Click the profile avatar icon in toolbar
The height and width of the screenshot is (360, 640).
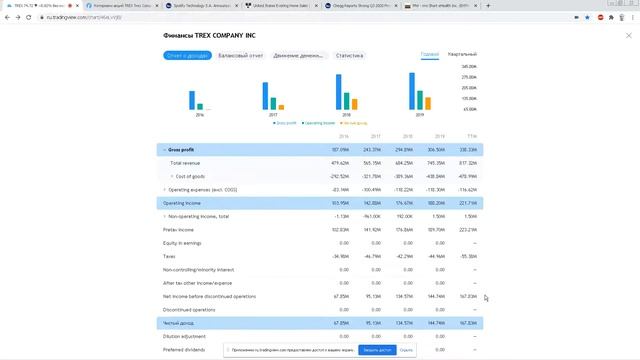(622, 18)
